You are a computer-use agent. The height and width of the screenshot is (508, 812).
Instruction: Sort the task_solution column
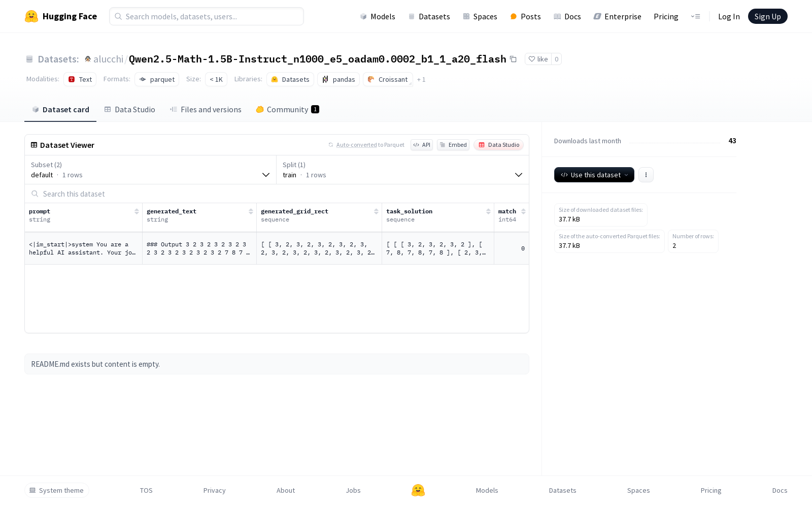(488, 211)
